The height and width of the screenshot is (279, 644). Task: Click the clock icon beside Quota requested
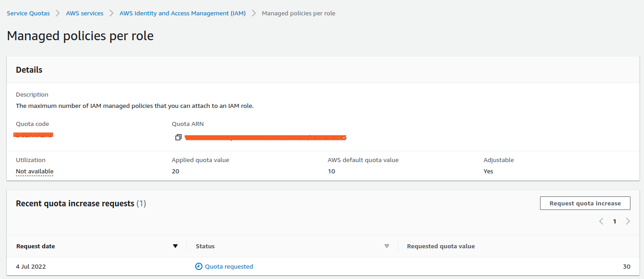pyautogui.click(x=199, y=266)
